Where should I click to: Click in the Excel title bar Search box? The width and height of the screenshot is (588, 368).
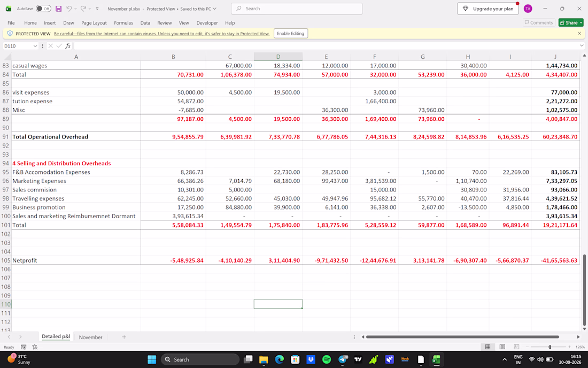point(297,9)
